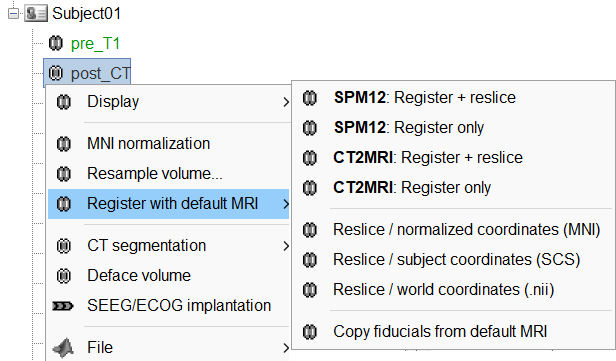Click icon beside Copy fiducials from default MRI
This screenshot has height=361, width=616.
click(x=310, y=332)
